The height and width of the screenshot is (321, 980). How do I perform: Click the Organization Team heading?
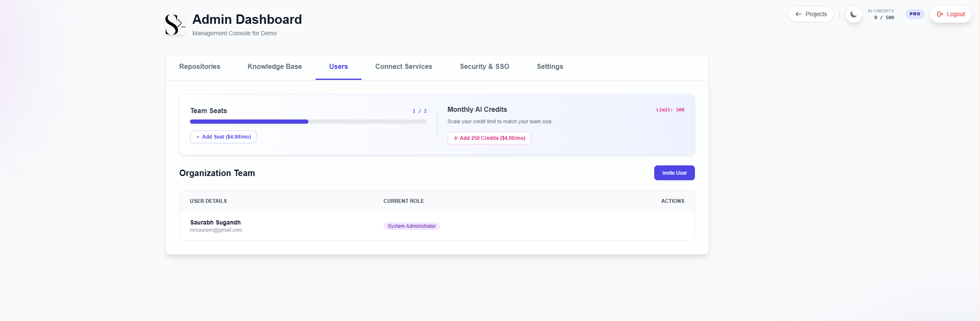tap(217, 173)
